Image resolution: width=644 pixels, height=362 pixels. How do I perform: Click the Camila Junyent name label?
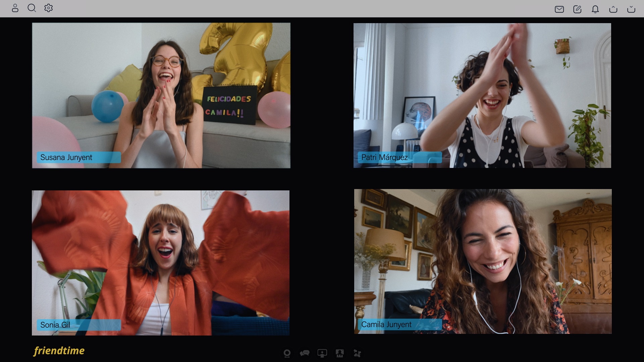coord(400,324)
